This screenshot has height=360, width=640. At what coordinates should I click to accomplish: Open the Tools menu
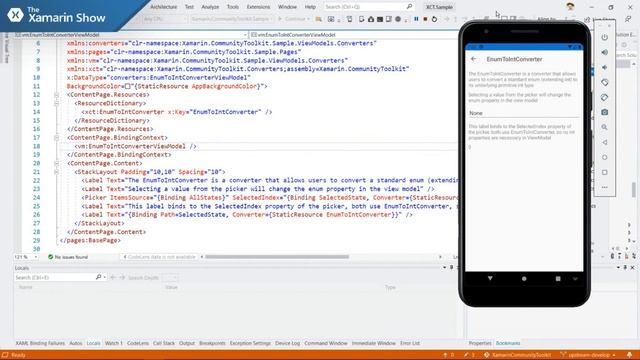[233, 7]
